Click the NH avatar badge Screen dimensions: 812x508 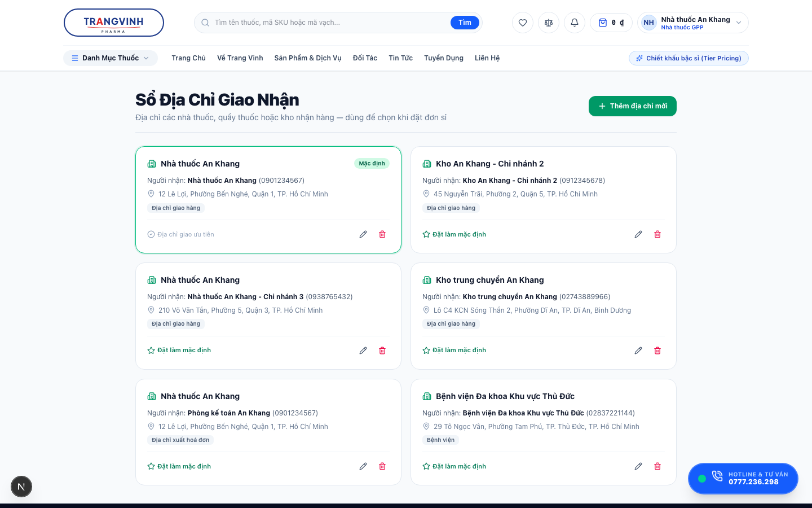[x=649, y=23]
